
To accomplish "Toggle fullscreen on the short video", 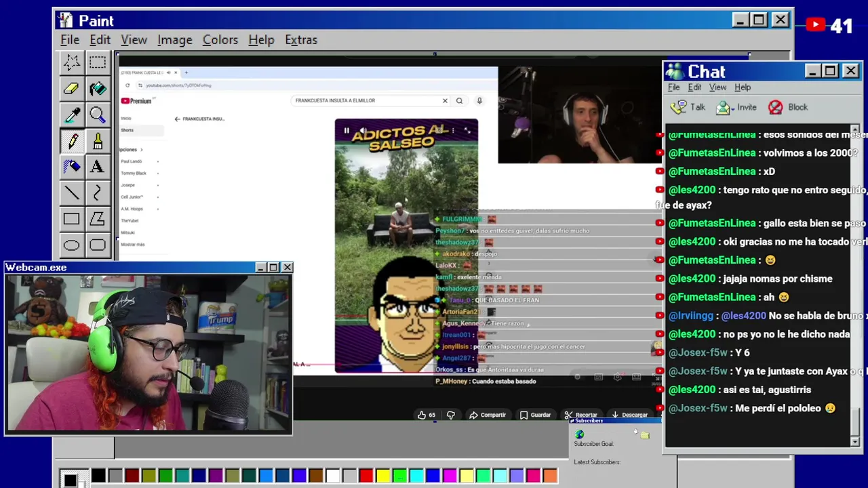I will (x=467, y=131).
